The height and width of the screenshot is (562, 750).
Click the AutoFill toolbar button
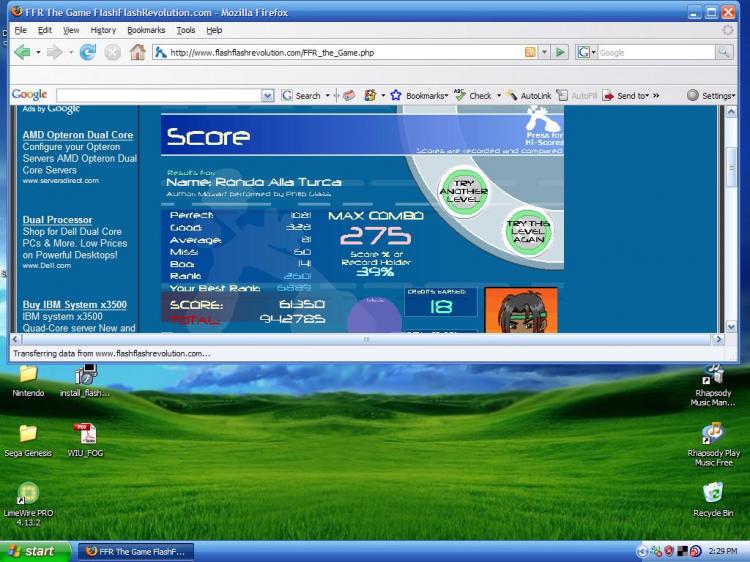(x=577, y=96)
